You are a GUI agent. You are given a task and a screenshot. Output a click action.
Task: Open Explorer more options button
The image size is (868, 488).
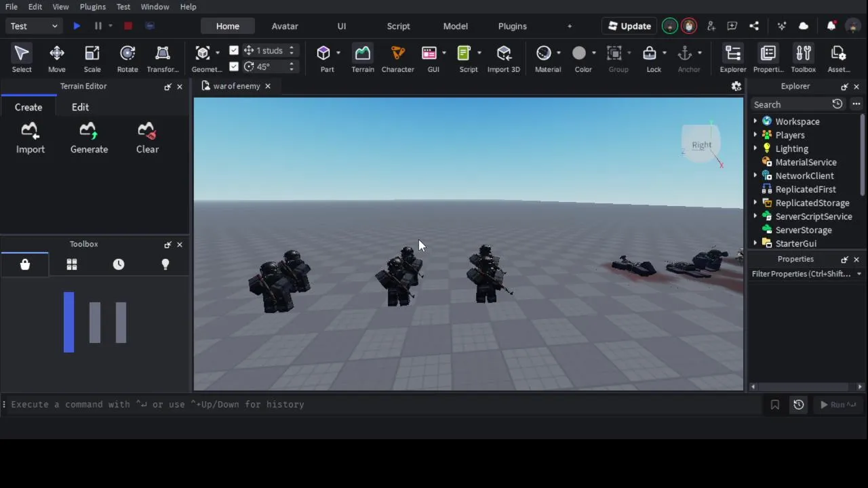[x=856, y=104]
